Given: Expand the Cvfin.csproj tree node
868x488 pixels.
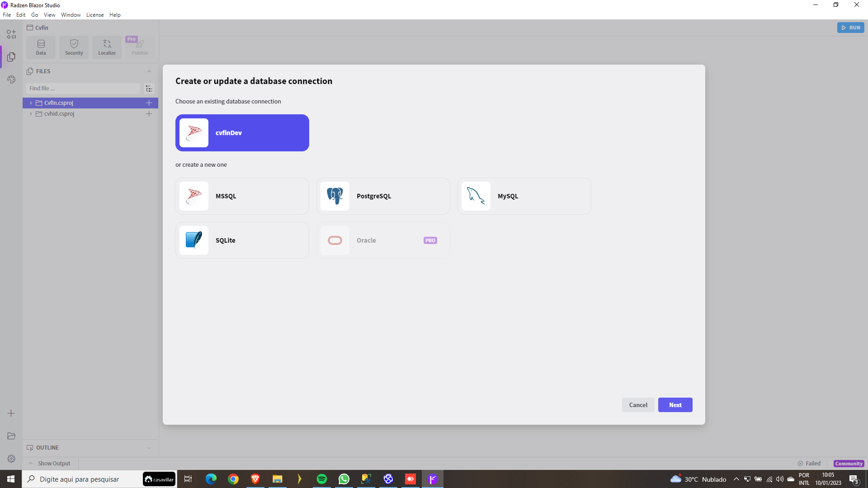Looking at the screenshot, I should tap(31, 103).
